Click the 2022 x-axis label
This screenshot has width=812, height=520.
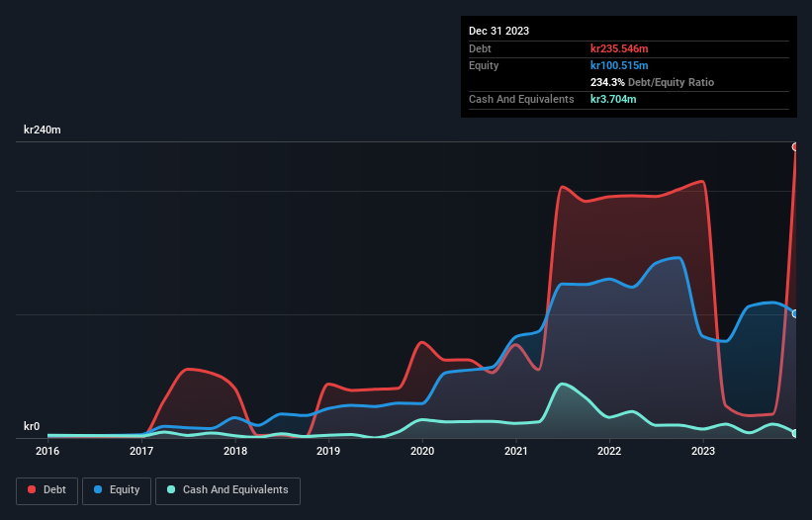[x=609, y=451]
